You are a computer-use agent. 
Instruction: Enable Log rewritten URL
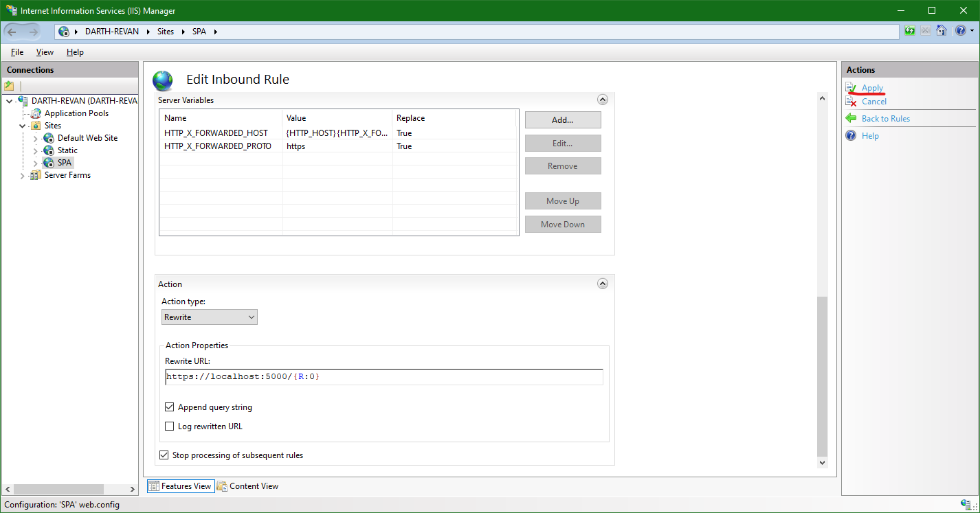point(169,426)
